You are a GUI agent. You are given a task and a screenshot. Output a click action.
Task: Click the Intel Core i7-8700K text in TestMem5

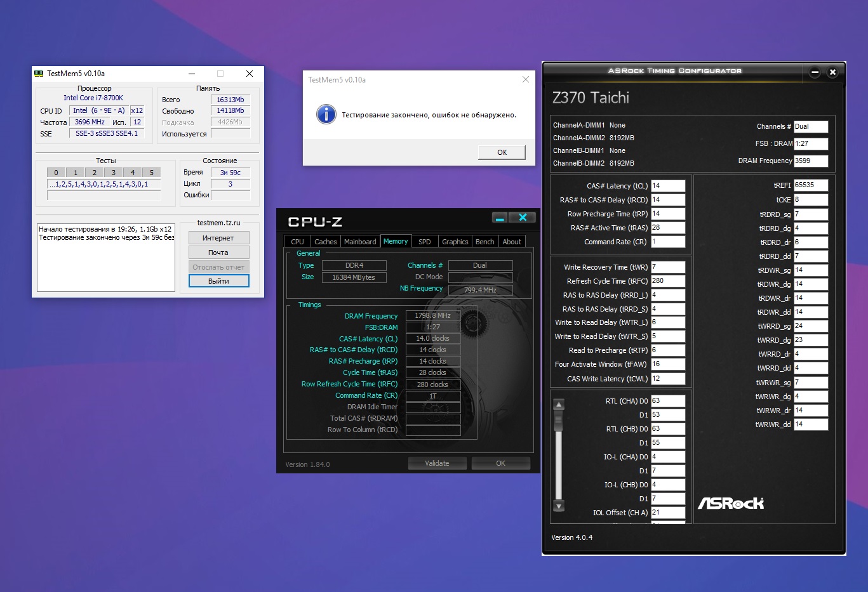click(x=93, y=98)
